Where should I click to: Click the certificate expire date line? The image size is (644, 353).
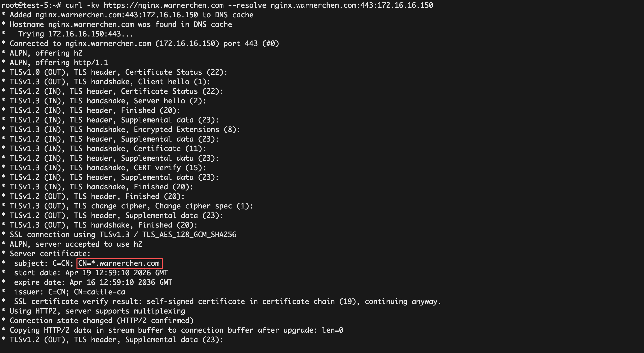click(x=93, y=282)
